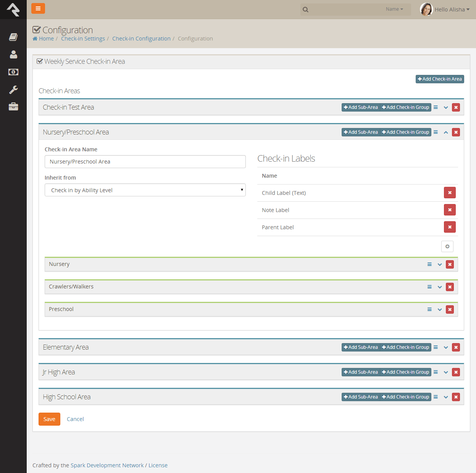Click reorder handle for Nursery/Preschool Area

pos(436,132)
